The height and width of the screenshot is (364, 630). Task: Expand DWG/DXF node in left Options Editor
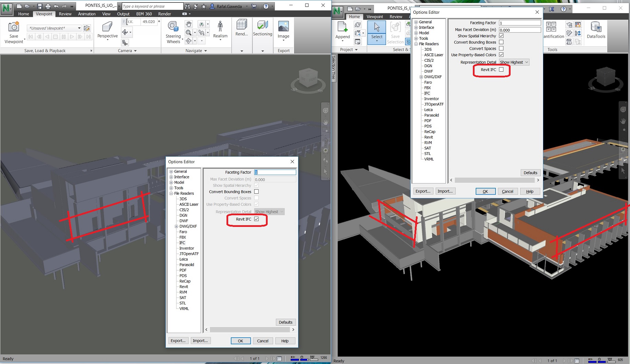point(176,226)
